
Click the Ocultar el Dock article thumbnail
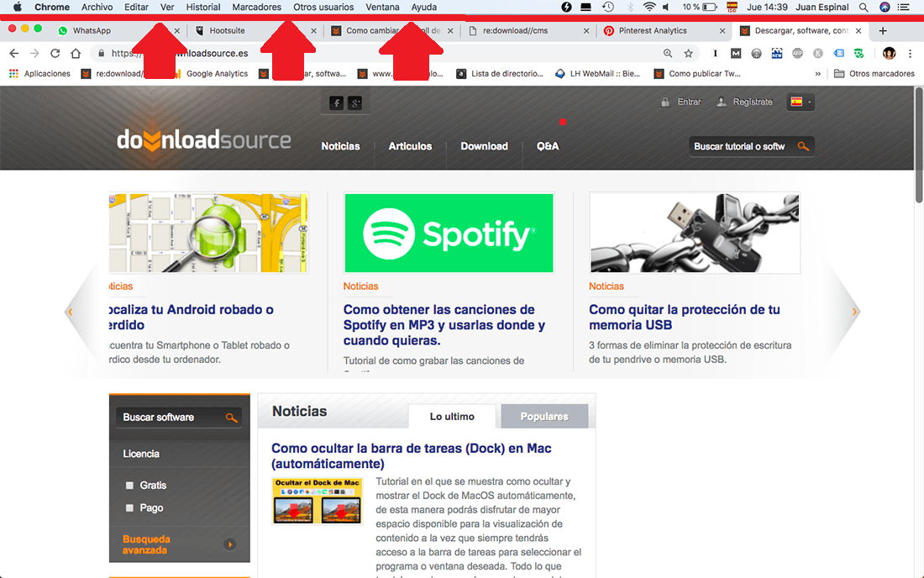317,501
